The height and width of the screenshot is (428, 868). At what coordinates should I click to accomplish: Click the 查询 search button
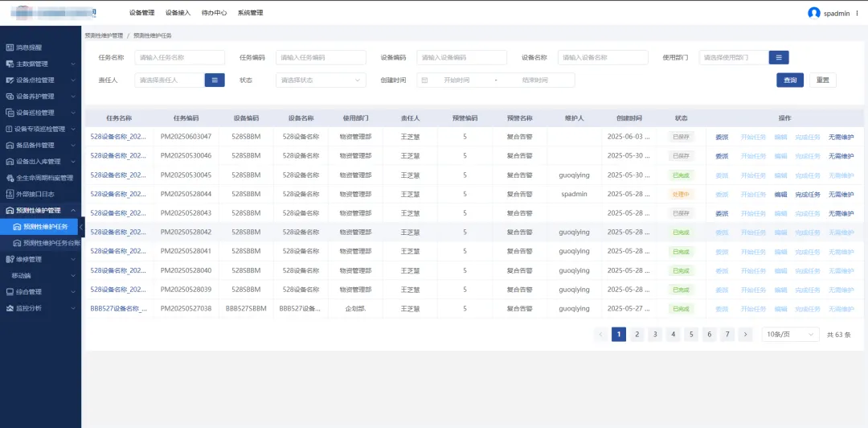tap(790, 80)
